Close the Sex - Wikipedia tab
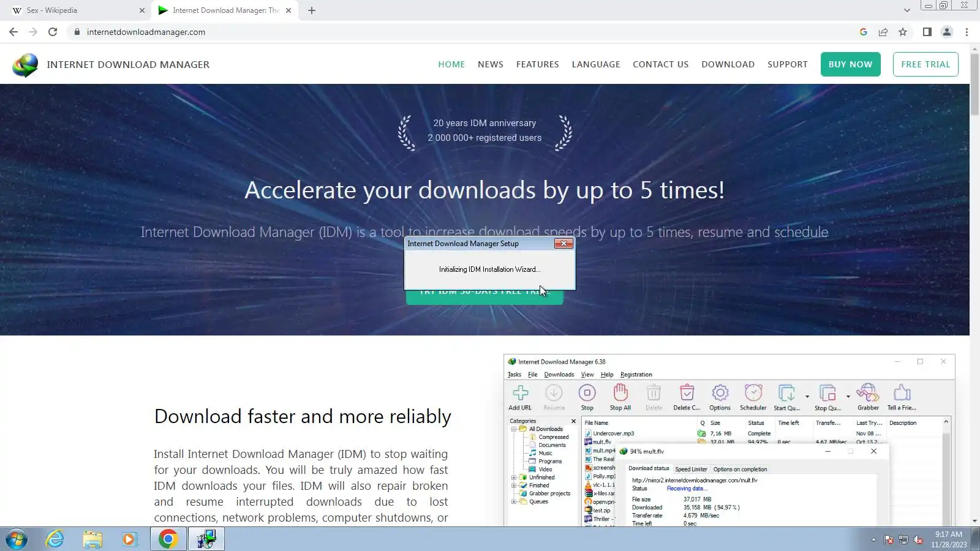Image resolution: width=980 pixels, height=551 pixels. pos(142,10)
